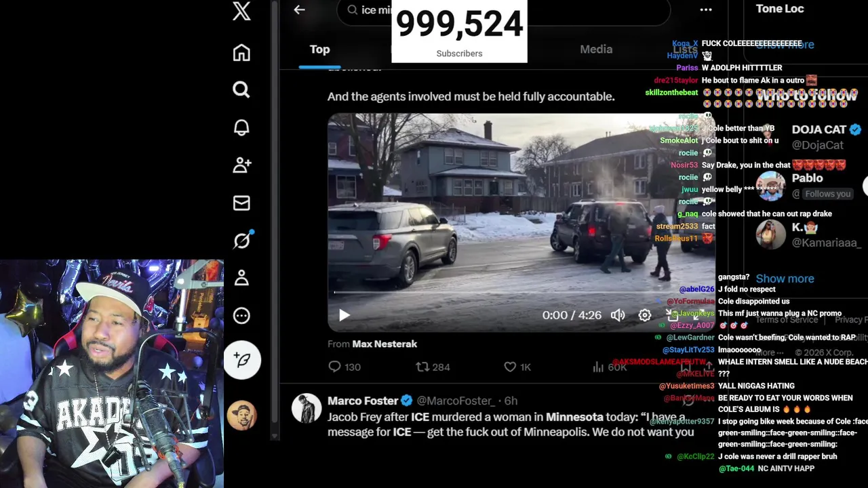Open Marco Foster's avatar
This screenshot has width=868, height=488.
[x=307, y=408]
